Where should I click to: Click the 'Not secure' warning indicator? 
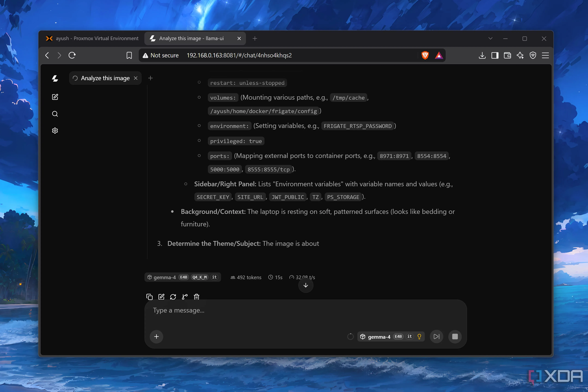[160, 55]
